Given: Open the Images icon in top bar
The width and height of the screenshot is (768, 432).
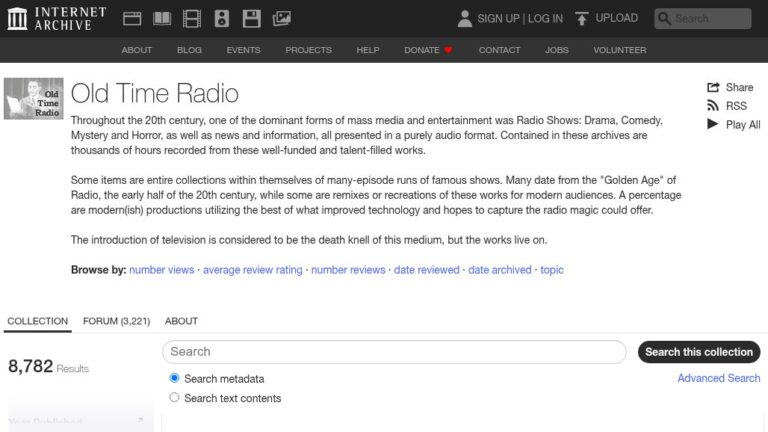Looking at the screenshot, I should (282, 18).
